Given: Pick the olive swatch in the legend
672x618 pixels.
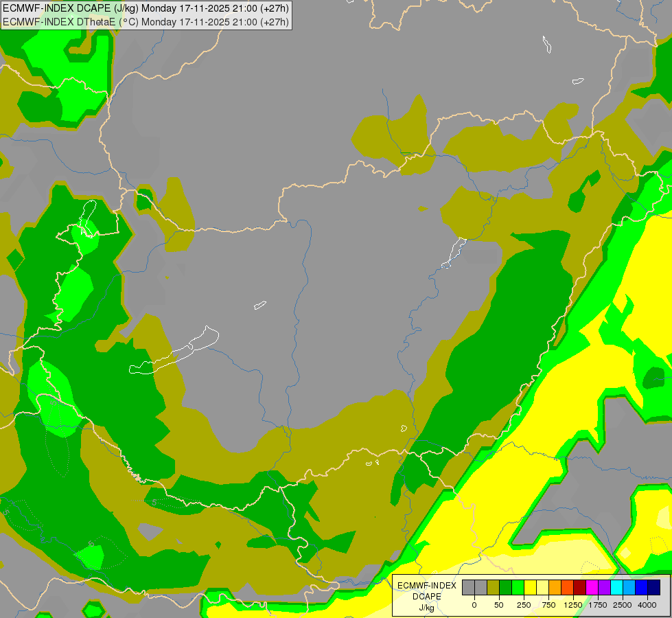Looking at the screenshot, I should (x=494, y=588).
